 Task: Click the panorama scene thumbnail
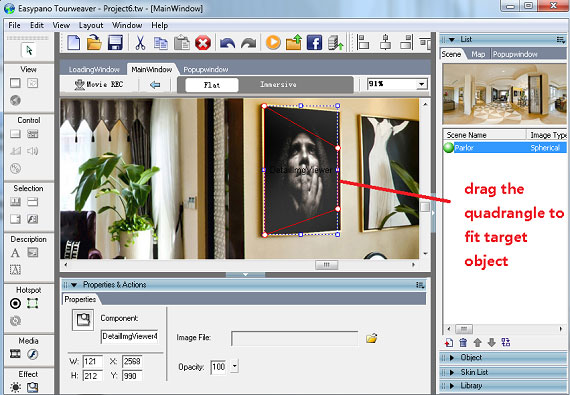[505, 94]
